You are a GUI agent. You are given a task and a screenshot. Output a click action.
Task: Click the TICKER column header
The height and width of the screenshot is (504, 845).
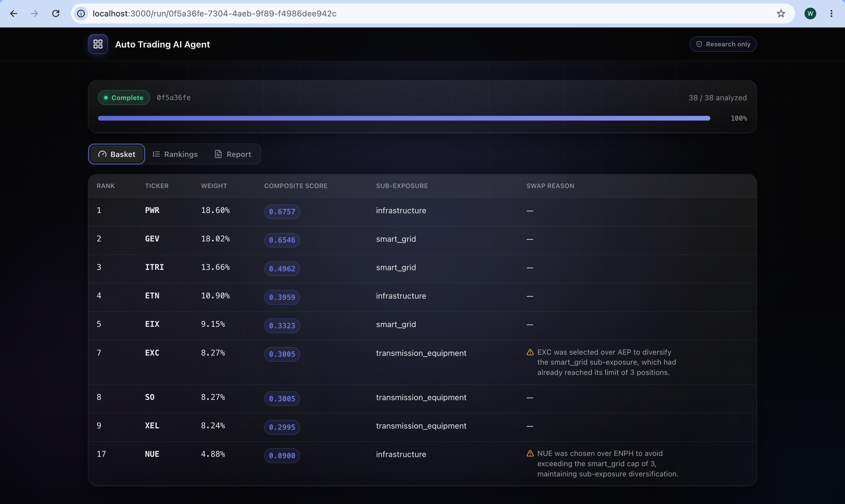click(x=157, y=186)
